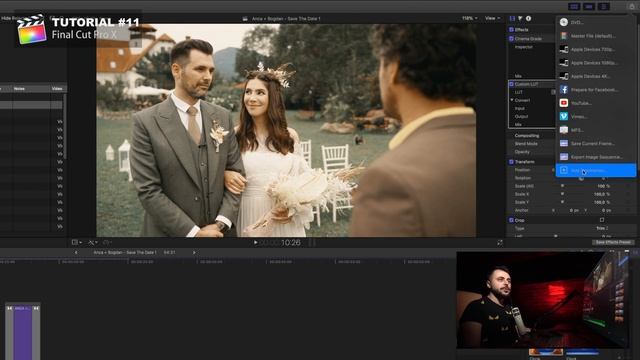This screenshot has height=360, width=640.
Task: Collapse the Convert disclosure triangle
Action: tap(512, 100)
